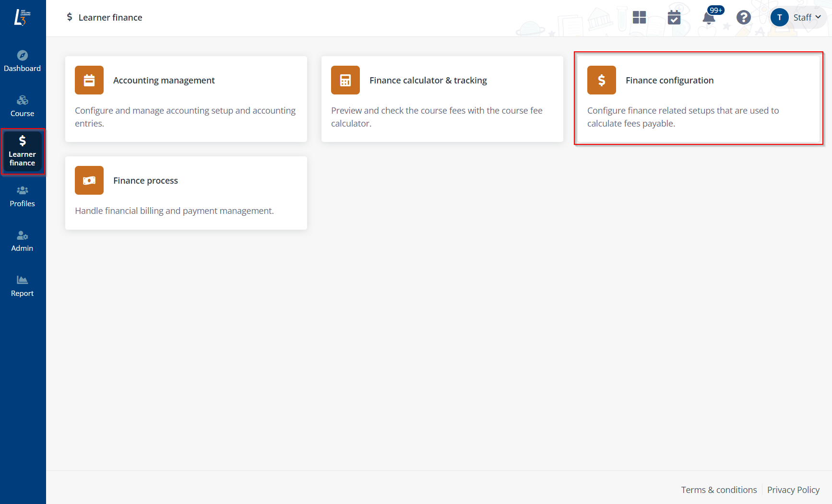Select the Course section in the sidebar
Viewport: 832px width, 504px height.
coord(23,106)
